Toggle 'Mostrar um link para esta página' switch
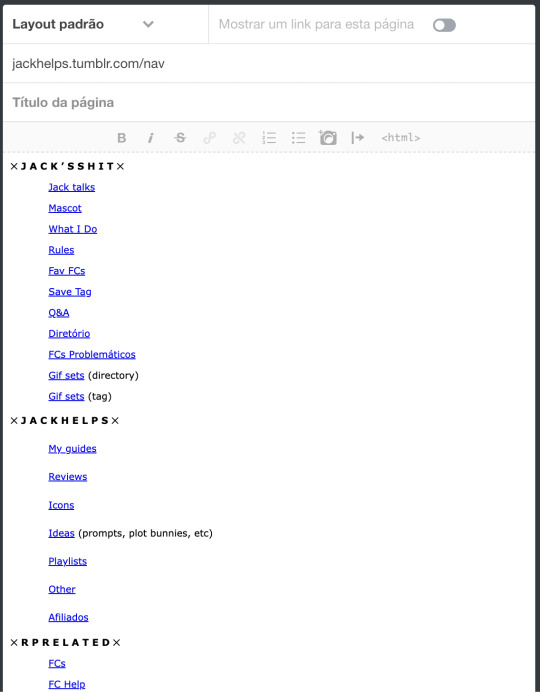 [444, 25]
